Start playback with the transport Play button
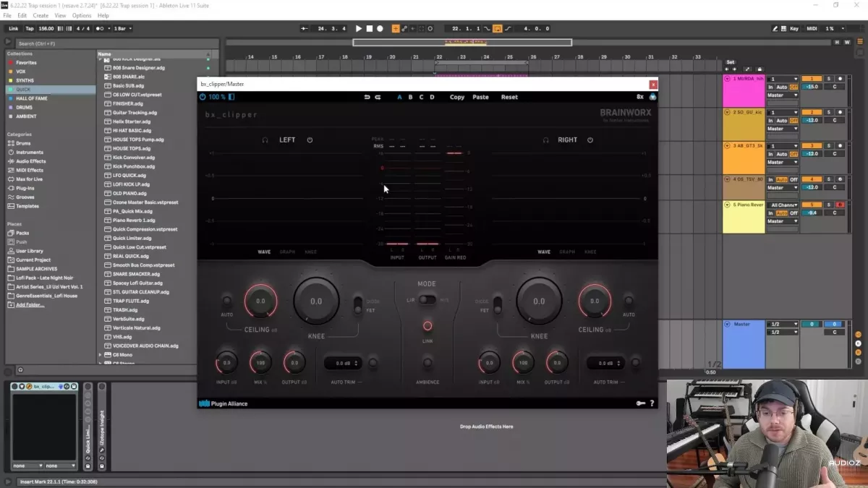 [358, 29]
